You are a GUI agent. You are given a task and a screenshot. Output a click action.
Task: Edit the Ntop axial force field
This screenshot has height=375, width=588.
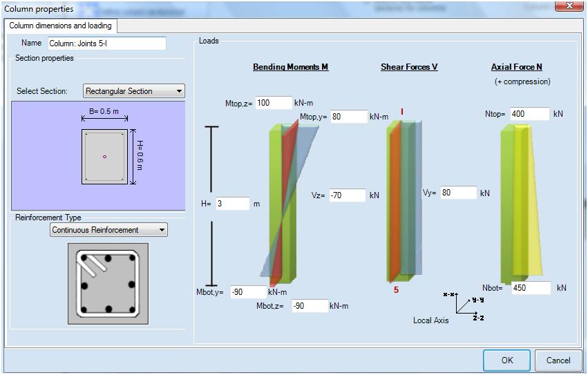pos(529,114)
